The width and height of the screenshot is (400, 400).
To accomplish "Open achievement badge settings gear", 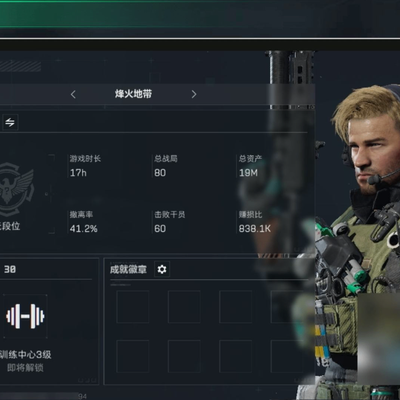I will 162,269.
